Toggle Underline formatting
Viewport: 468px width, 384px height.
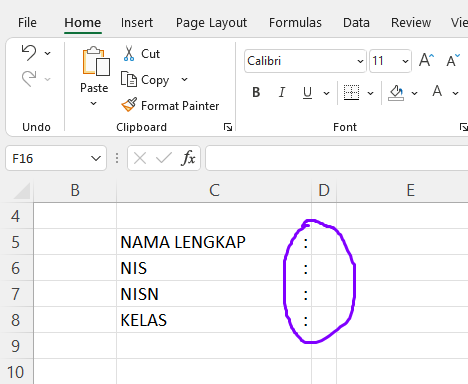pos(307,93)
